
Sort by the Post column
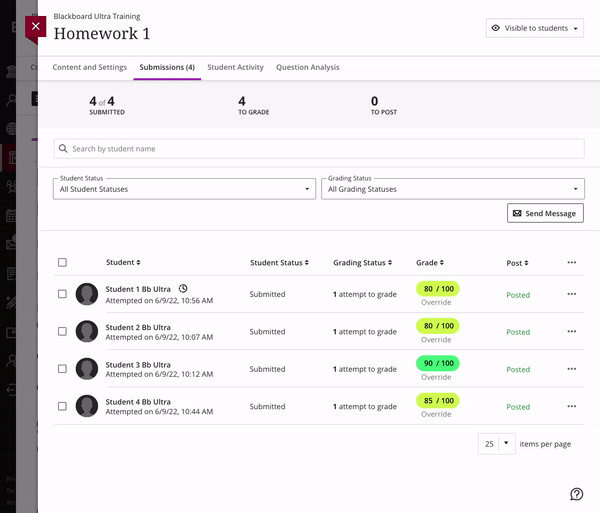click(x=517, y=263)
